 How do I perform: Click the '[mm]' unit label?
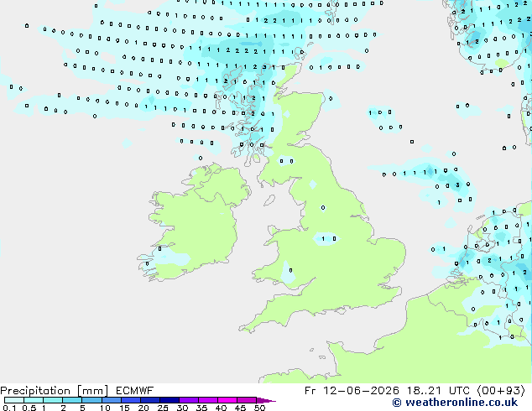pos(92,391)
